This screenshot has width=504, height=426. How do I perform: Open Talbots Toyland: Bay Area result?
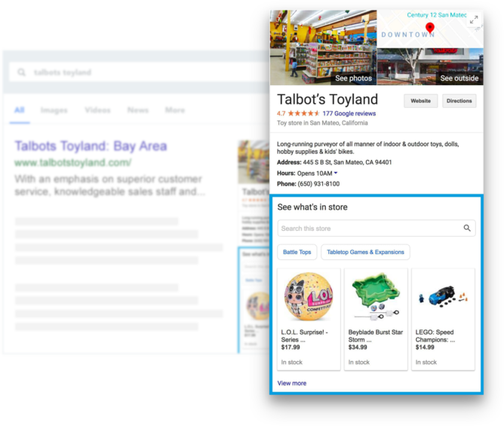(91, 146)
